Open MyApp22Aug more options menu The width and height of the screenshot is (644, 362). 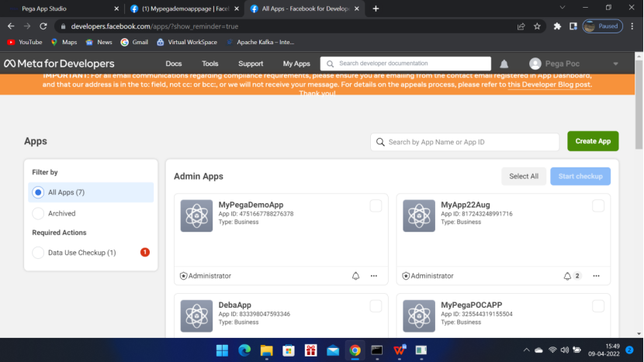(x=596, y=276)
